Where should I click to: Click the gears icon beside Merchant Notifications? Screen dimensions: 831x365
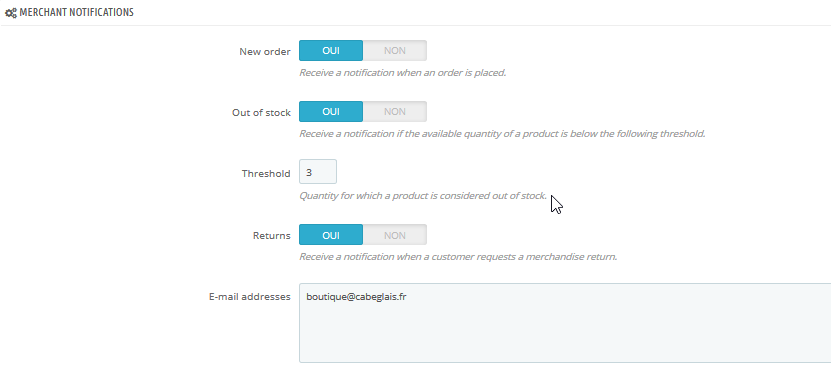(x=11, y=12)
